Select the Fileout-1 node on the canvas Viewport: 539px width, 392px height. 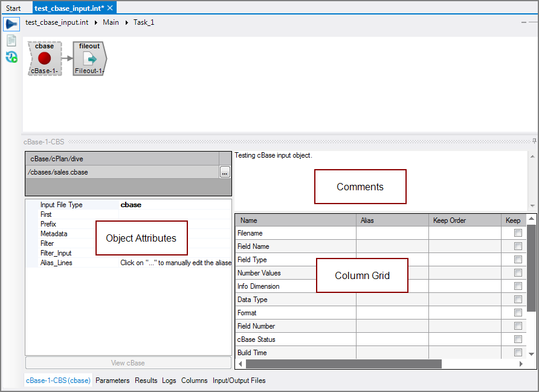pyautogui.click(x=89, y=58)
